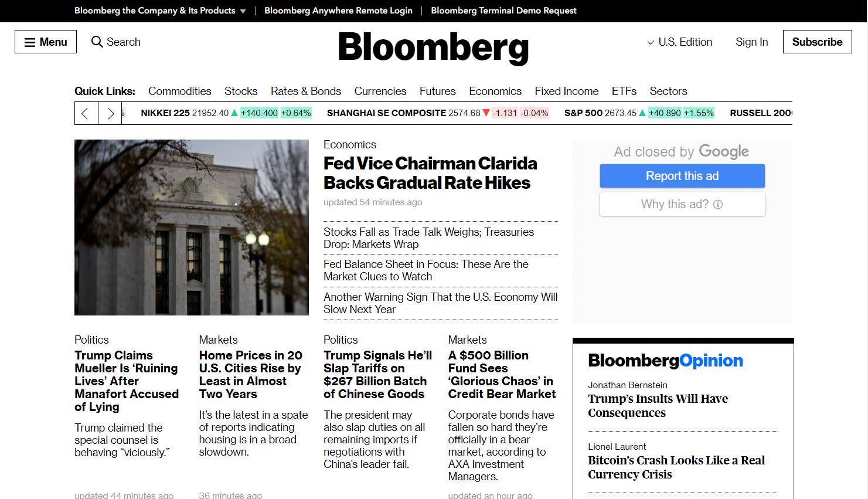Open the Fed Vice Chairman Clarida headline
Viewport: 868px width, 499px height.
tap(430, 173)
